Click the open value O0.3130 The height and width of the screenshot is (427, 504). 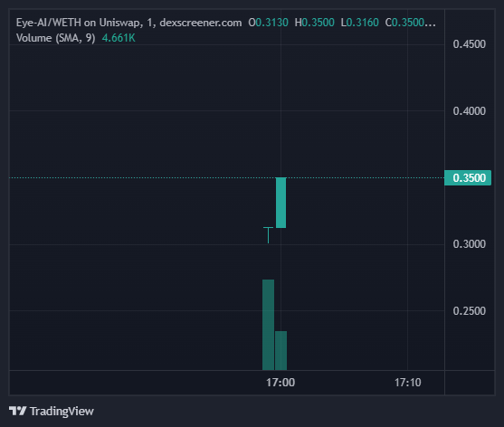269,23
